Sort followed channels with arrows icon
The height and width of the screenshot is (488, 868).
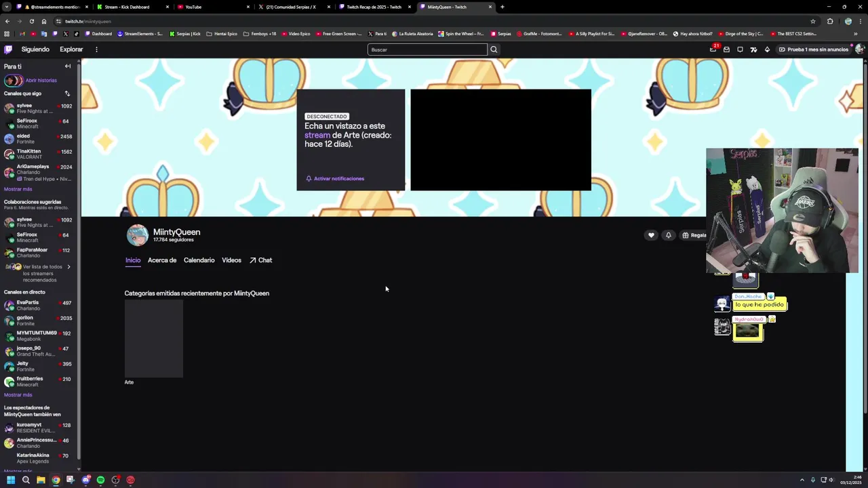pos(67,94)
